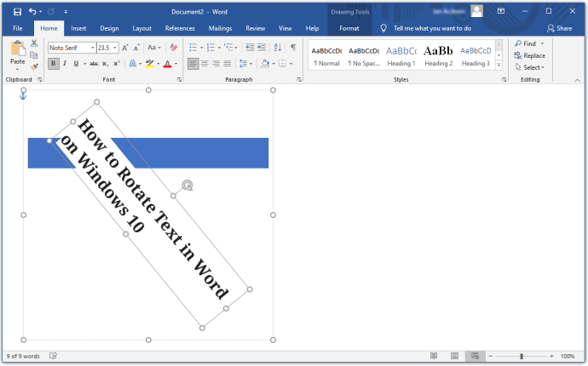The height and width of the screenshot is (366, 588).
Task: Open Text Effects and Typography
Action: click(132, 64)
